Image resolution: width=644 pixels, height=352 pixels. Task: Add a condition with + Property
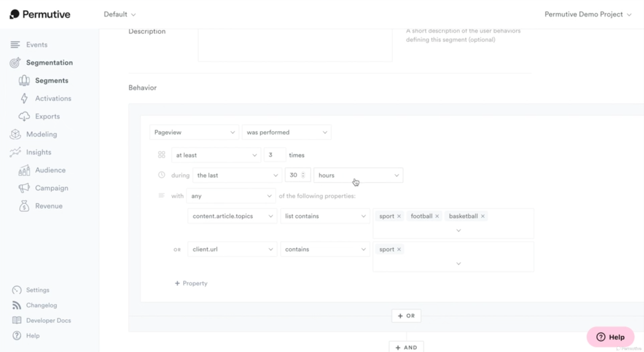tap(191, 283)
